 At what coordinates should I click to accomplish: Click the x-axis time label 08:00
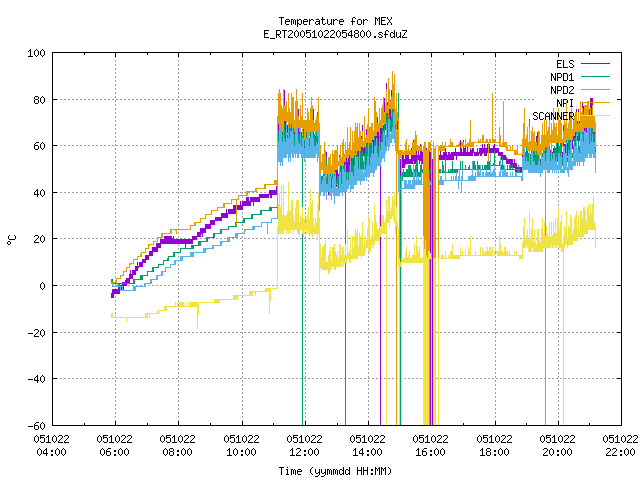(178, 452)
